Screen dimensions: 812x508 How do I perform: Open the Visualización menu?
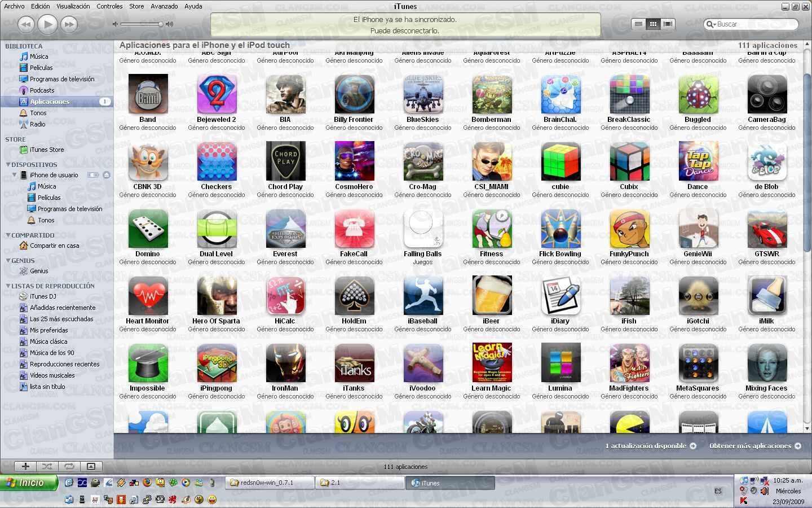click(x=73, y=6)
